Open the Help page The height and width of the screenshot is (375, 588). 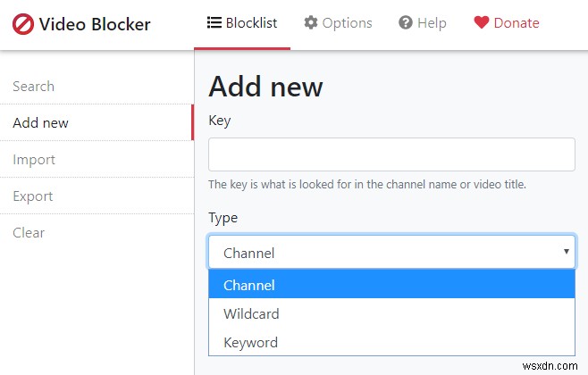tap(422, 23)
